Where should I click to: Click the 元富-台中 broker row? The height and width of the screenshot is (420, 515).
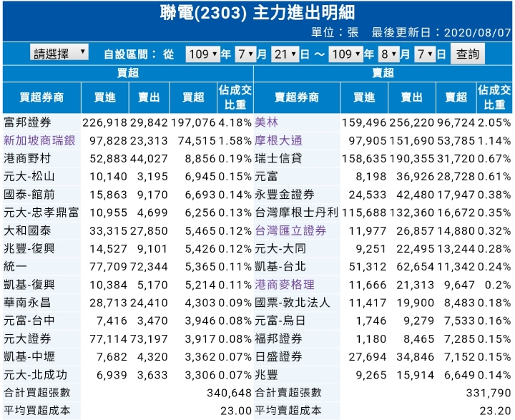[x=128, y=321]
